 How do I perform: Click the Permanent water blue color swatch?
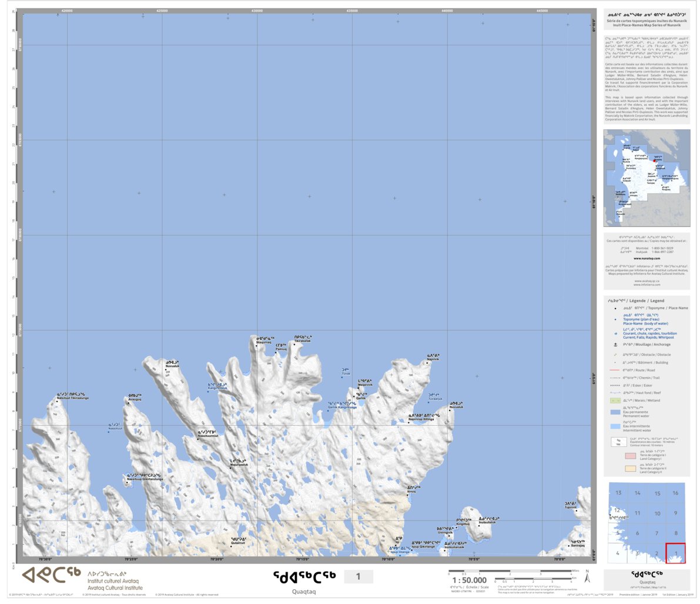click(x=615, y=411)
